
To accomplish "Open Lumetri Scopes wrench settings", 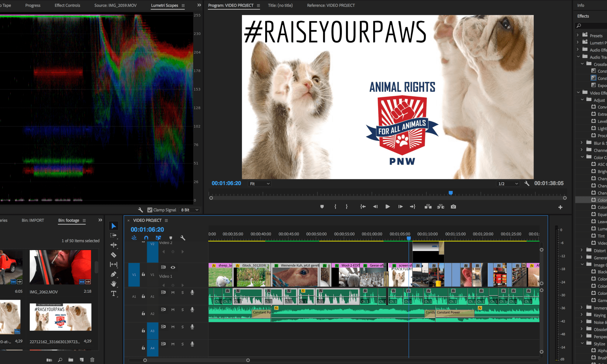I will point(140,210).
